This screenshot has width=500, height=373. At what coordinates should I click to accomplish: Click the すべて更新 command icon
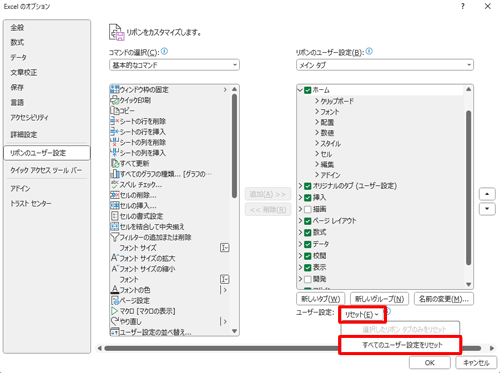pos(115,163)
